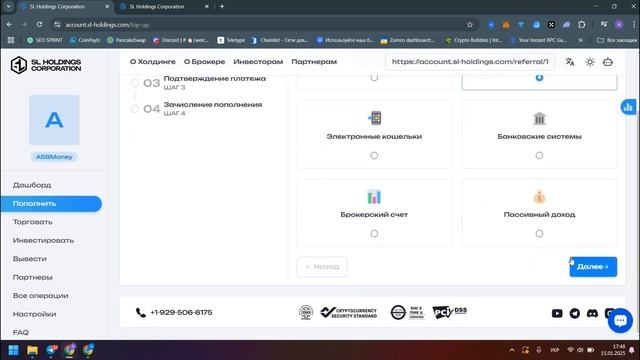This screenshot has height=360, width=640.
Task: Click the phone icon beside +1-929-506-6175
Action: pyautogui.click(x=140, y=313)
